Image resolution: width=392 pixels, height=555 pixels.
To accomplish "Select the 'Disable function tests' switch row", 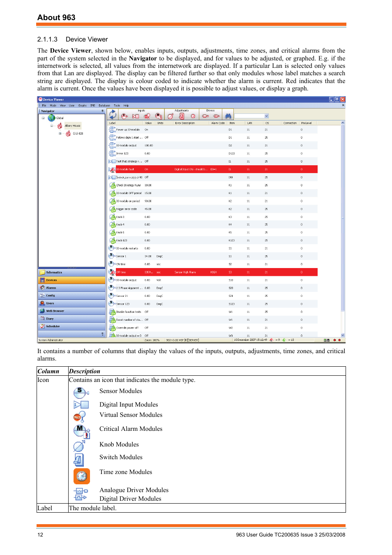I will tap(213, 312).
